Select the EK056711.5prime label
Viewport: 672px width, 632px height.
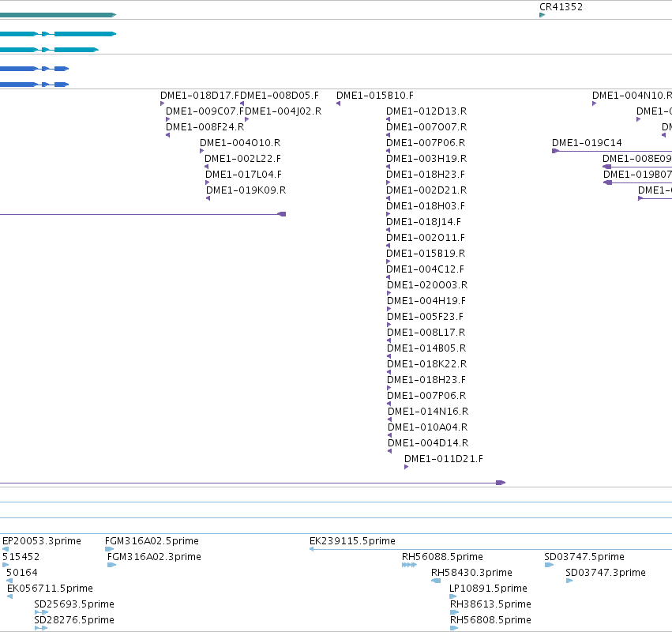[50, 589]
